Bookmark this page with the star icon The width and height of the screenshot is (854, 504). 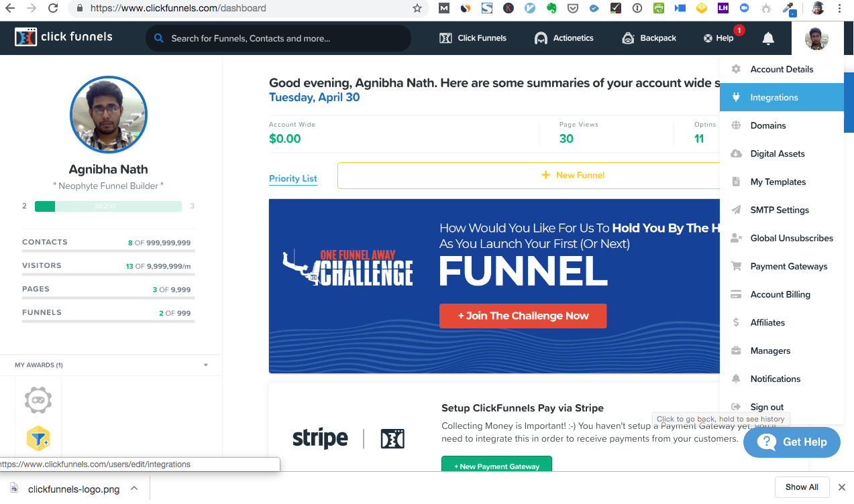(417, 9)
